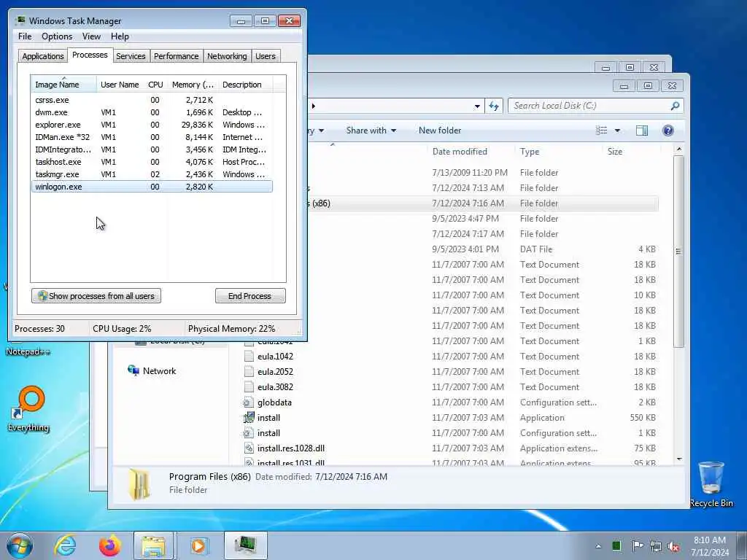747x560 pixels.
Task: Open Windows Media Player from taskbar
Action: click(x=198, y=545)
